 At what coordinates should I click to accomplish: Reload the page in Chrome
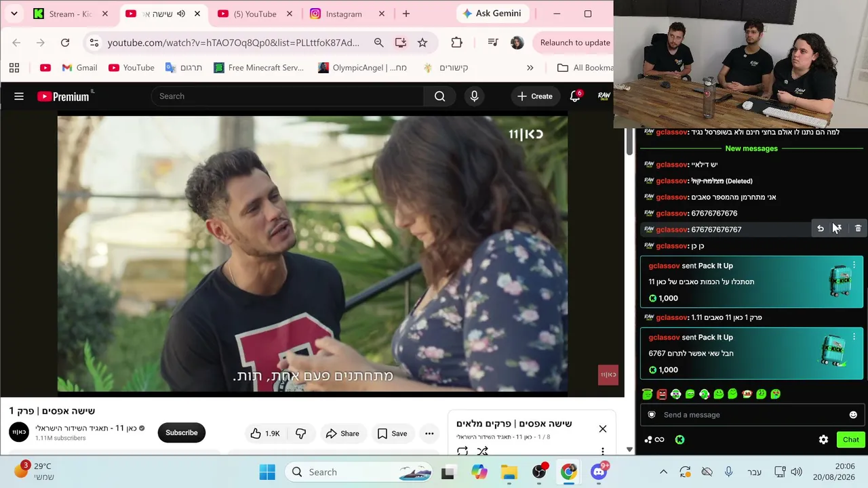(65, 43)
